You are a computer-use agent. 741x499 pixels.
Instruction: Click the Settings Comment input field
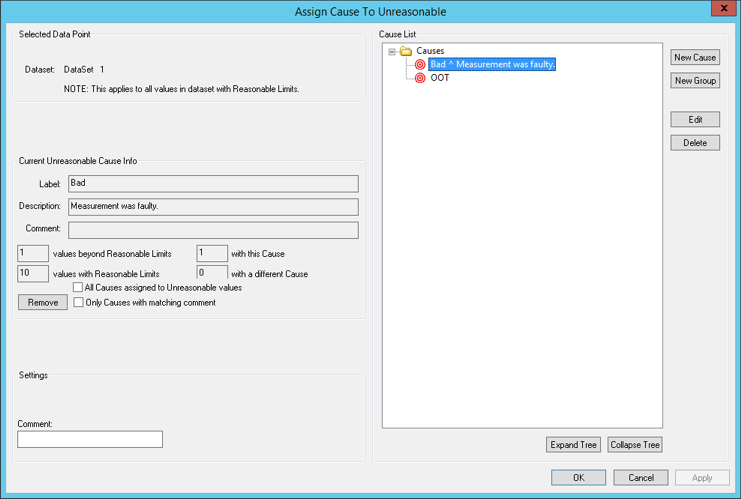click(x=90, y=440)
